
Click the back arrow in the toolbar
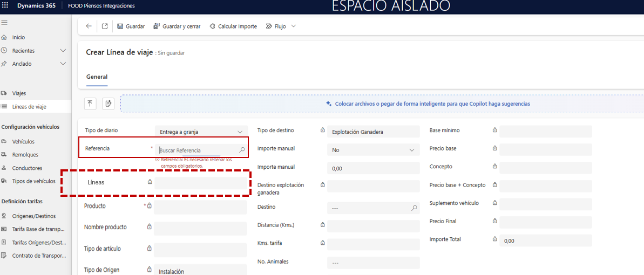(89, 26)
